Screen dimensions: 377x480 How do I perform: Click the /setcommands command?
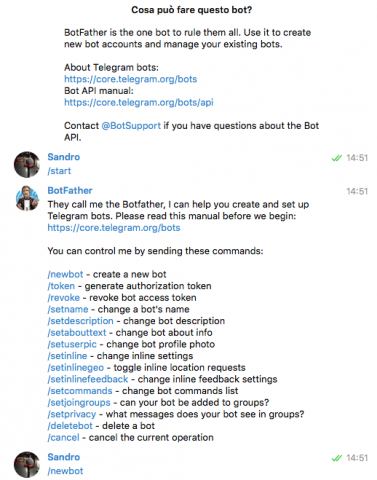(80, 391)
